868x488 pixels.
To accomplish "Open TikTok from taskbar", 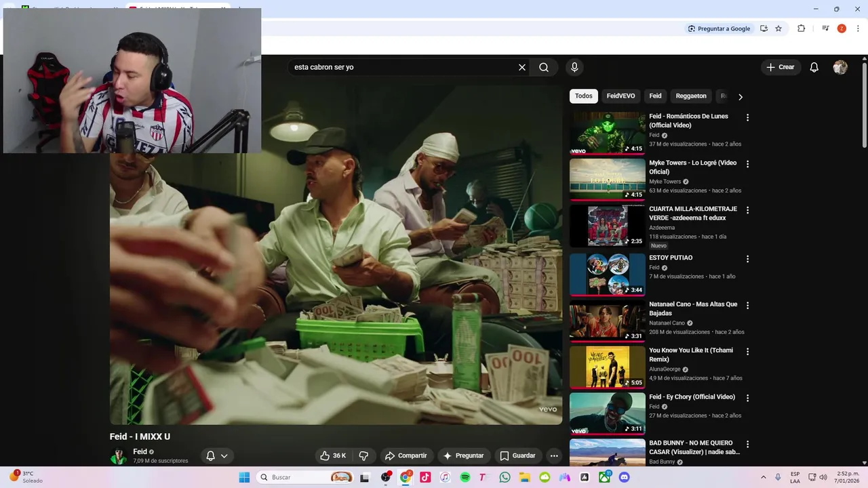I will click(x=425, y=477).
